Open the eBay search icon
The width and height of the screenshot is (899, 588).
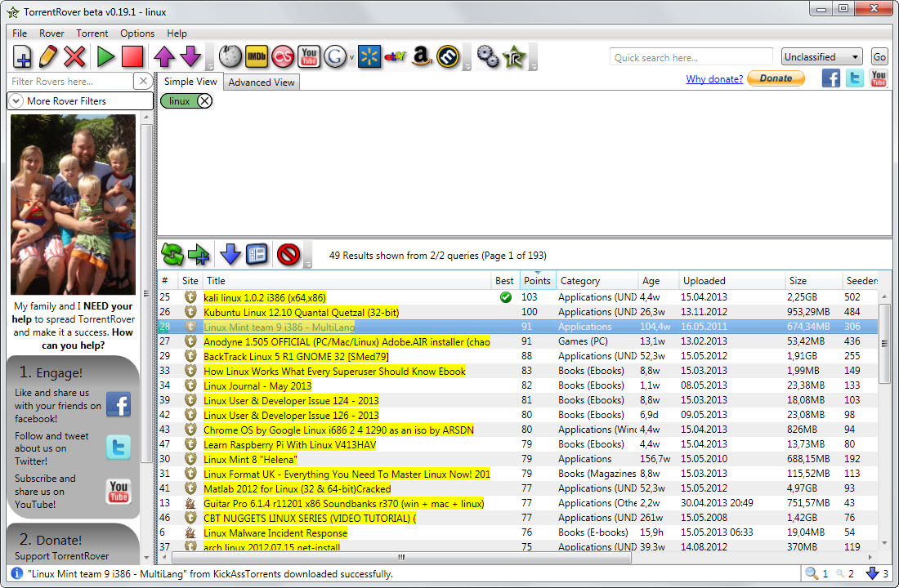tap(395, 56)
